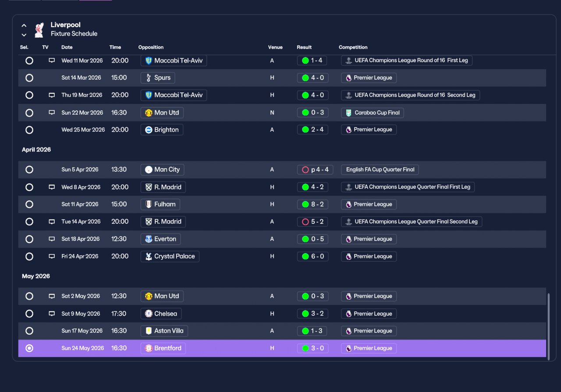Select radio for Wed 11 Mar Maccabi Tel-Aviv

[29, 60]
